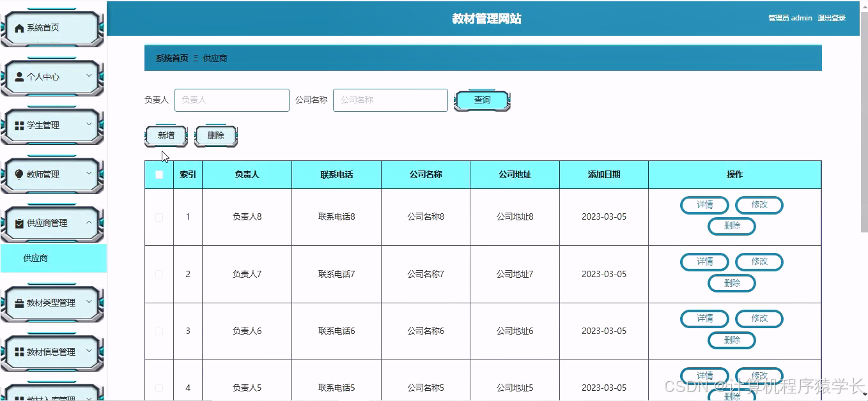This screenshot has width=868, height=401.
Task: Open the 教师管理 sidebar menu
Action: click(x=52, y=174)
